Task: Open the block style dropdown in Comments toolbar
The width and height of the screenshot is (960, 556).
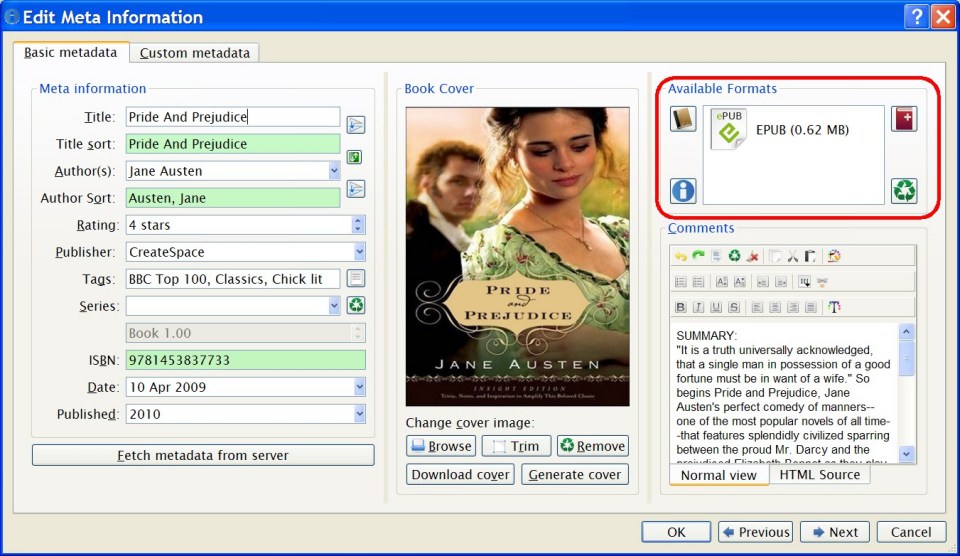Action: [x=804, y=282]
